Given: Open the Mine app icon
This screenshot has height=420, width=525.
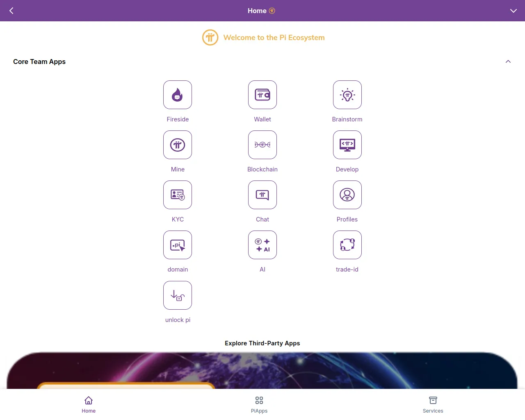Looking at the screenshot, I should [x=178, y=145].
